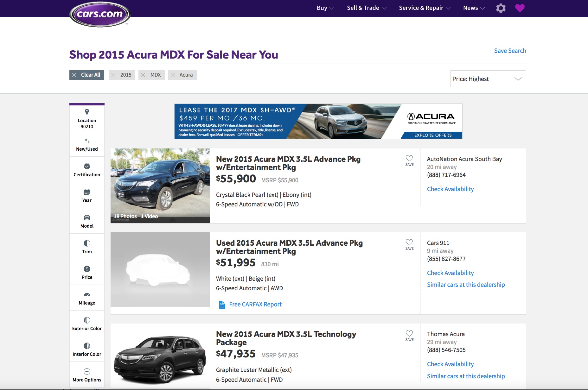The width and height of the screenshot is (588, 390).
Task: Open the Price dollar-sign filter
Action: point(87,273)
